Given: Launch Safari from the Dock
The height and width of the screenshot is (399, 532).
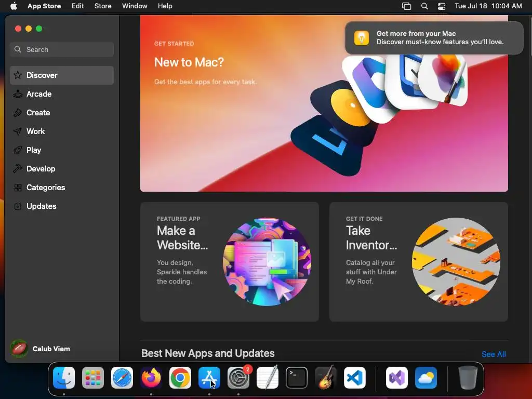Looking at the screenshot, I should click(122, 378).
